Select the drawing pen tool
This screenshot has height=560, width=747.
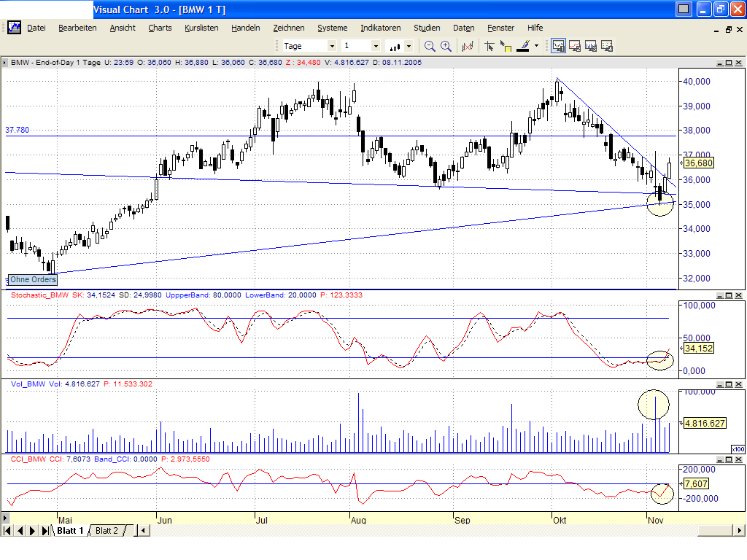(523, 44)
